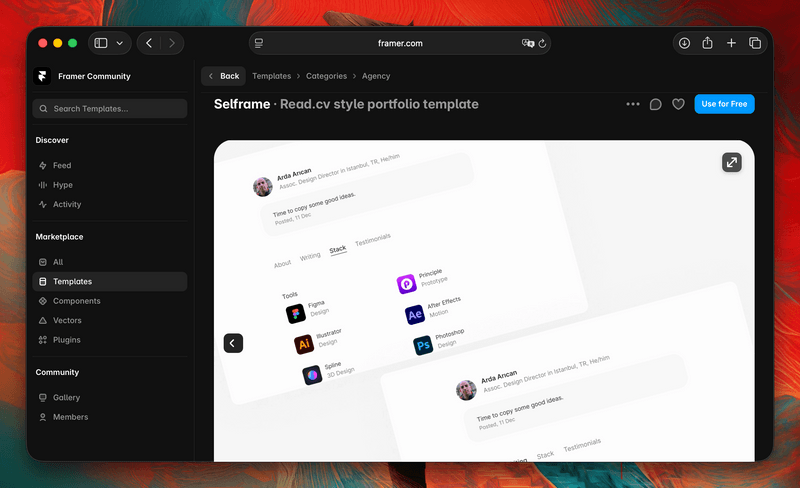
Task: Toggle the Safari sidebar button
Action: 101,43
